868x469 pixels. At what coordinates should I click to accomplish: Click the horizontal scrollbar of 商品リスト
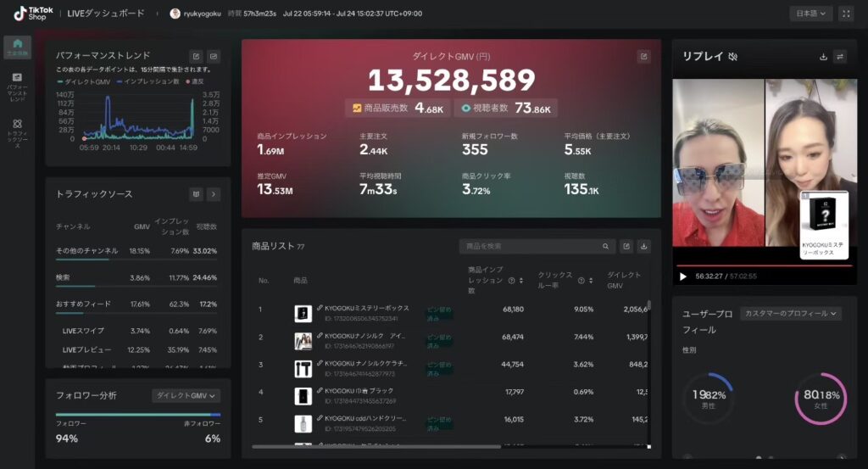click(376, 446)
